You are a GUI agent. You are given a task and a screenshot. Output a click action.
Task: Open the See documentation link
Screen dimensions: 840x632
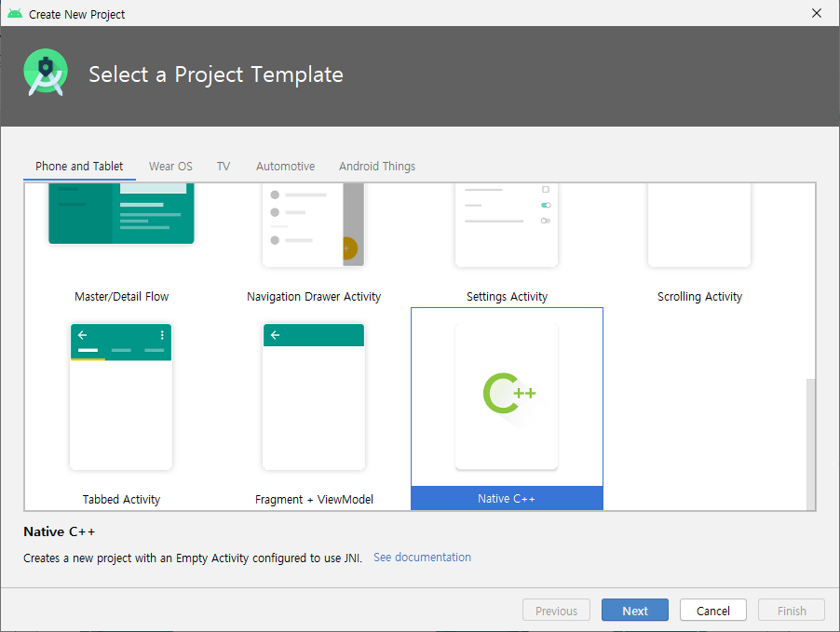(422, 557)
